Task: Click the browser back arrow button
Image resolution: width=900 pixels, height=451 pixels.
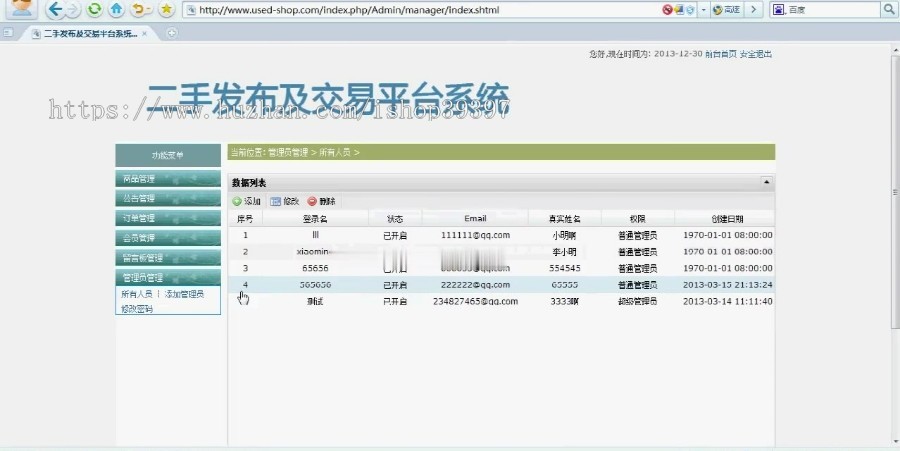Action: tap(55, 9)
